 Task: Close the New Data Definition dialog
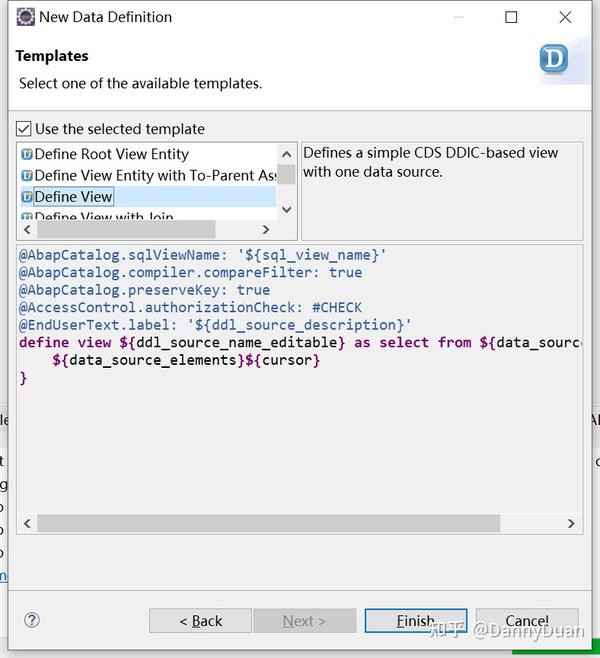pyautogui.click(x=565, y=17)
